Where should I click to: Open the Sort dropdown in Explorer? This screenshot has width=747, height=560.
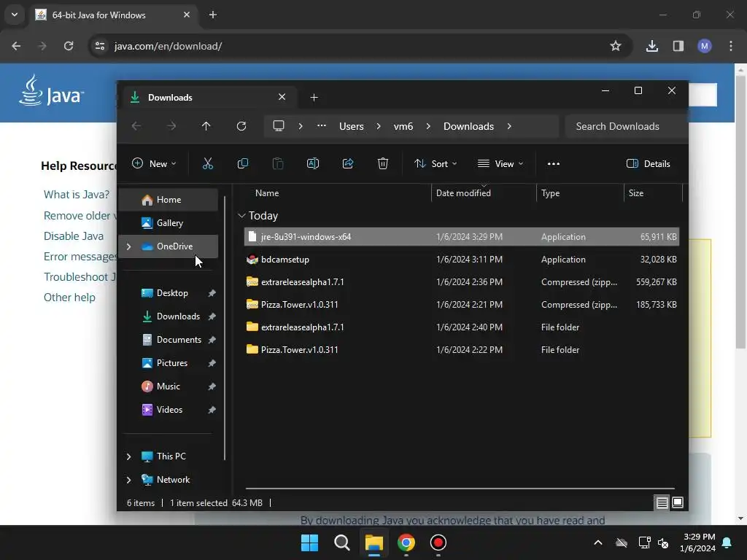click(436, 164)
